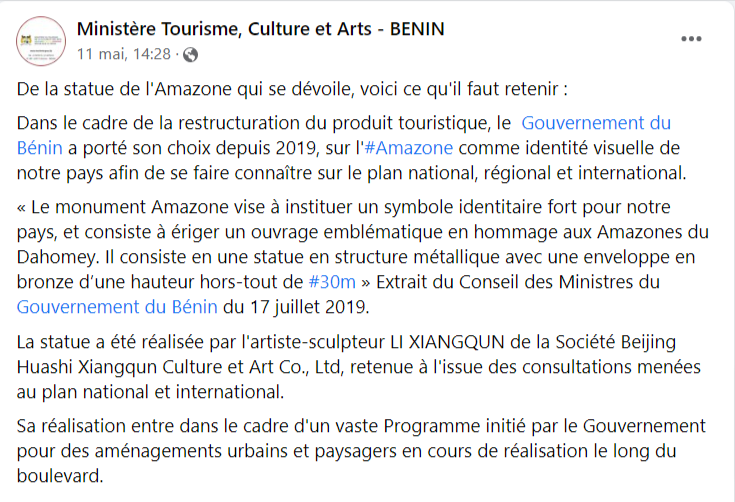The image size is (735, 502).
Task: Click the globe public-audience icon
Action: click(x=190, y=53)
